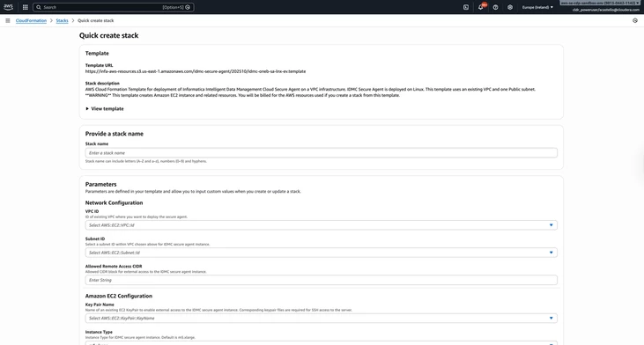The image size is (644, 345).
Task: Open the VPC ID dropdown
Action: 322,225
